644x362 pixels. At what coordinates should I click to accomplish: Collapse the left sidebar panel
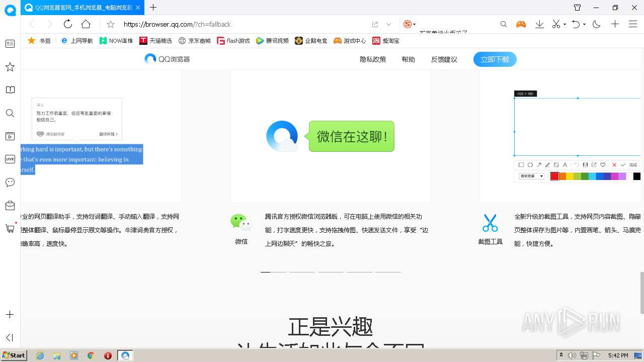point(10,337)
